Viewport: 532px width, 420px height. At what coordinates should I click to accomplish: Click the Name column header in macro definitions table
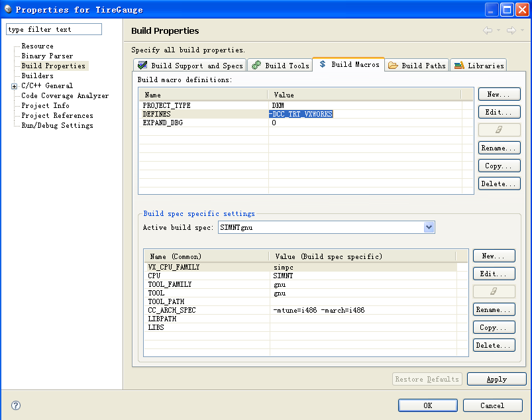point(203,95)
